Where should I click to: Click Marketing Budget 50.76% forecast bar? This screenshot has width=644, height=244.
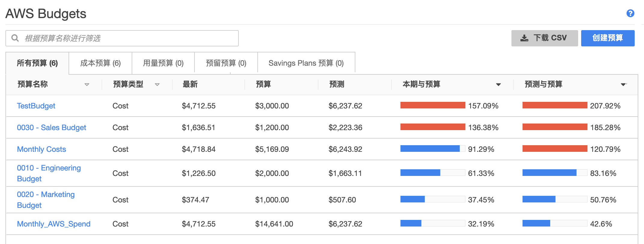click(555, 199)
